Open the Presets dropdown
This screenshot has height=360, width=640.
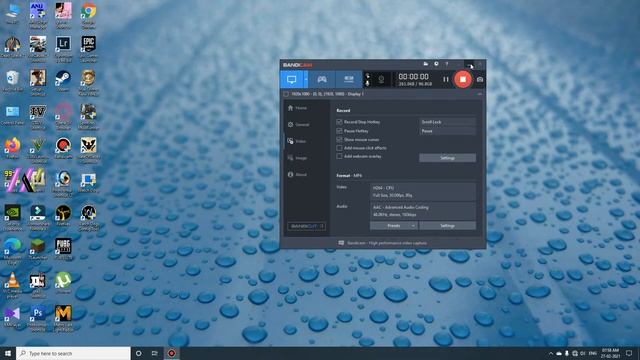tap(394, 226)
